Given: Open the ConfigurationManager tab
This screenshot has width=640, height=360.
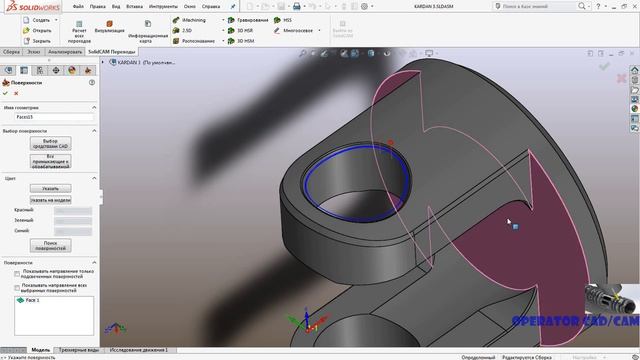Looking at the screenshot, I should click(40, 71).
